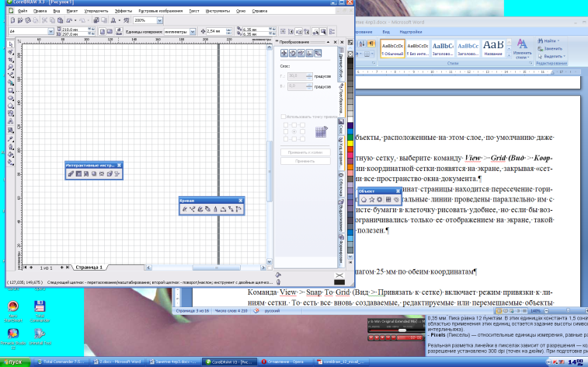The width and height of the screenshot is (588, 367).
Task: Adjust the Word zoom slider at 140%
Action: [x=568, y=311]
